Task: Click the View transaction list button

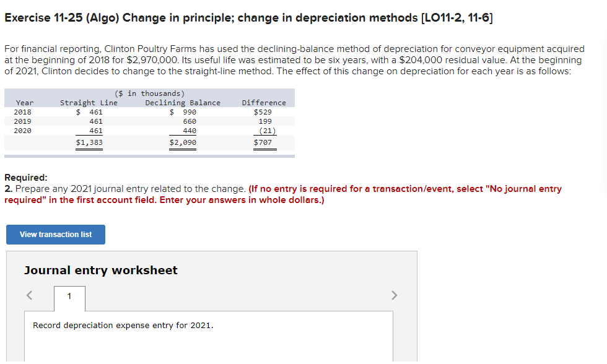Action: (55, 235)
